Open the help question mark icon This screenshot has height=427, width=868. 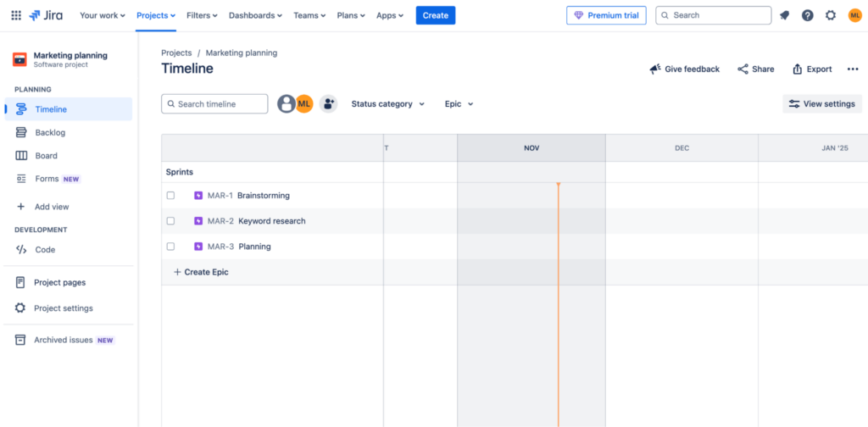point(807,15)
